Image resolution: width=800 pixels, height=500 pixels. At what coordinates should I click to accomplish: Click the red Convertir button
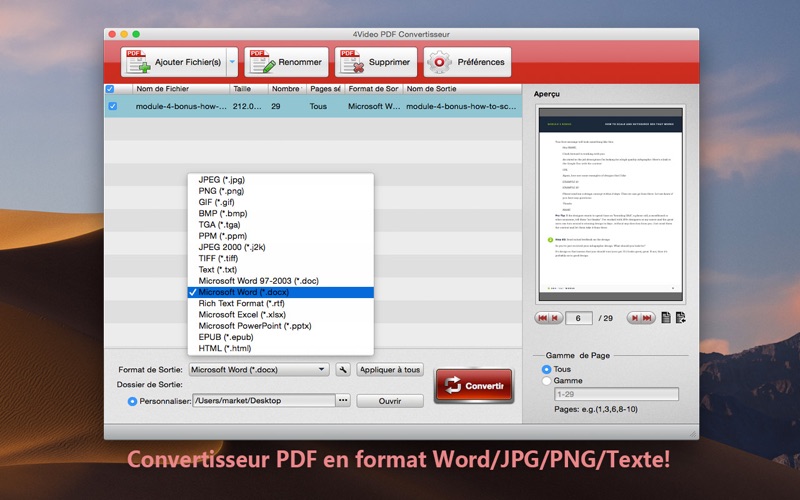[x=474, y=386]
